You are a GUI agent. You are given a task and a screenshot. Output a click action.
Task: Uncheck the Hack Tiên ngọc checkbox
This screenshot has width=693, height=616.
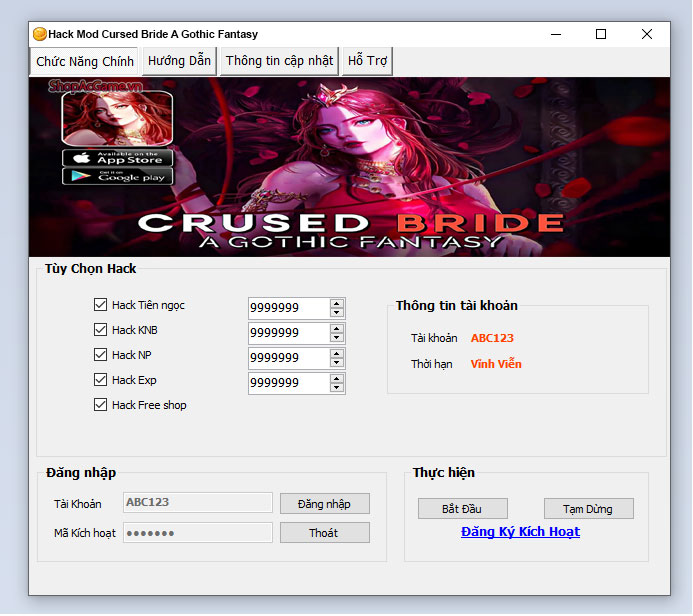[x=100, y=305]
